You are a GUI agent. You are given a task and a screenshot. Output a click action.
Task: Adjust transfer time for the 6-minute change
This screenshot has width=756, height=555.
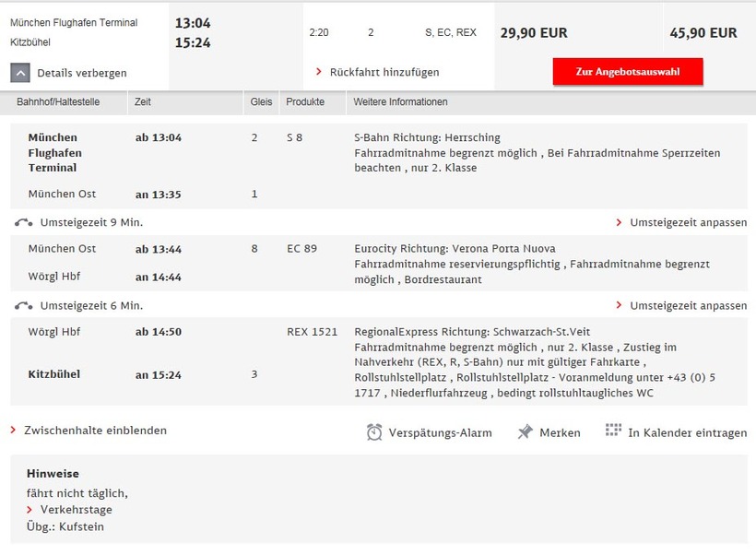click(x=688, y=305)
